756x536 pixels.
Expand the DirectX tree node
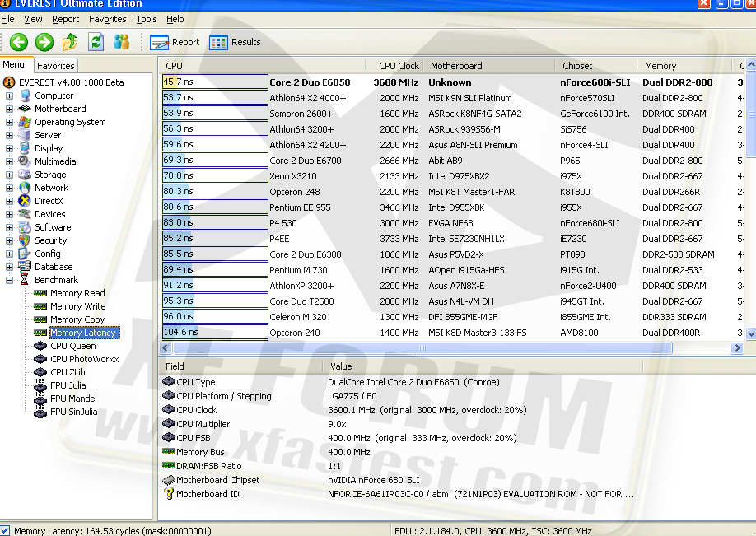(x=9, y=201)
